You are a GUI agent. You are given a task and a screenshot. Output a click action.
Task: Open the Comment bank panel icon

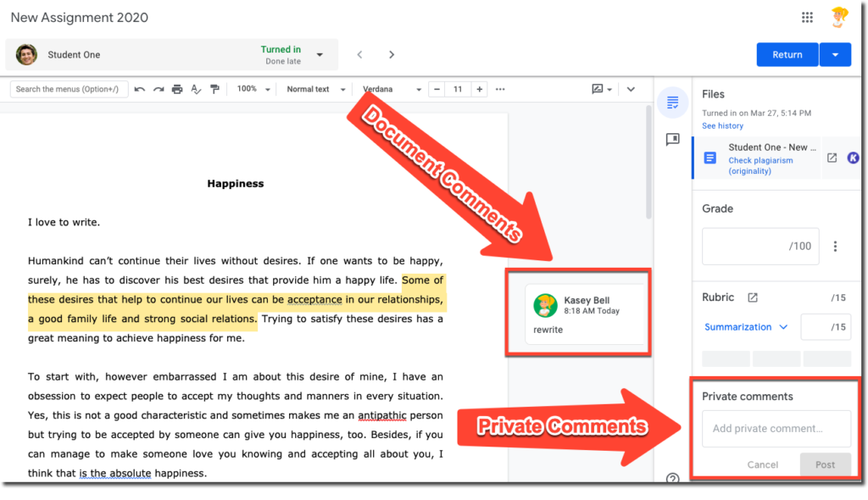(x=672, y=139)
